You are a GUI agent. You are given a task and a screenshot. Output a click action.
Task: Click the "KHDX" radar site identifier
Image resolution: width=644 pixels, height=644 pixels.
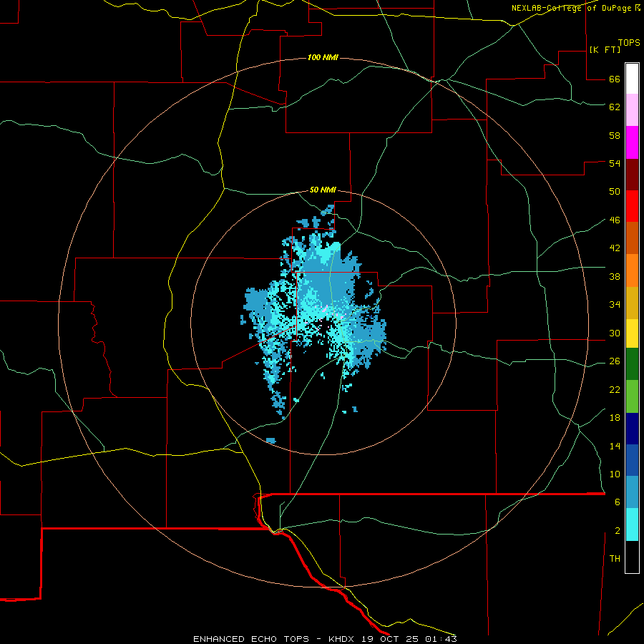point(342,639)
